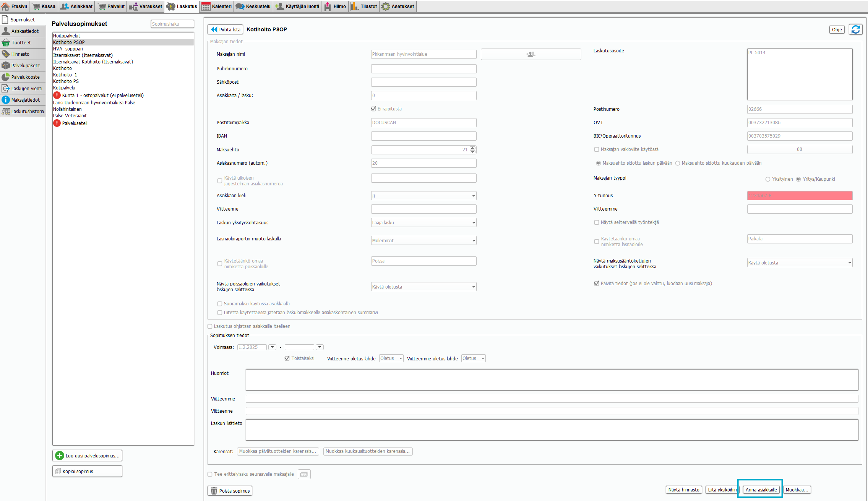Click the Liitä yksiköihin button

coord(722,490)
